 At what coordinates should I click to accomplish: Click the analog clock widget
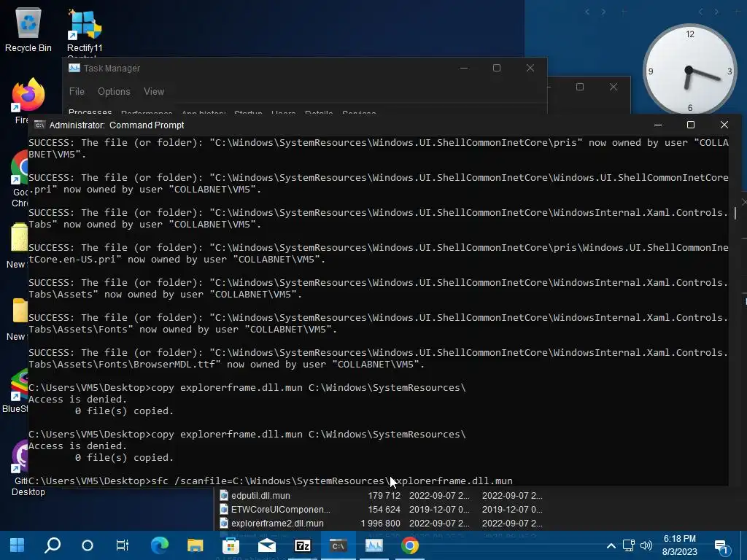[x=689, y=71]
